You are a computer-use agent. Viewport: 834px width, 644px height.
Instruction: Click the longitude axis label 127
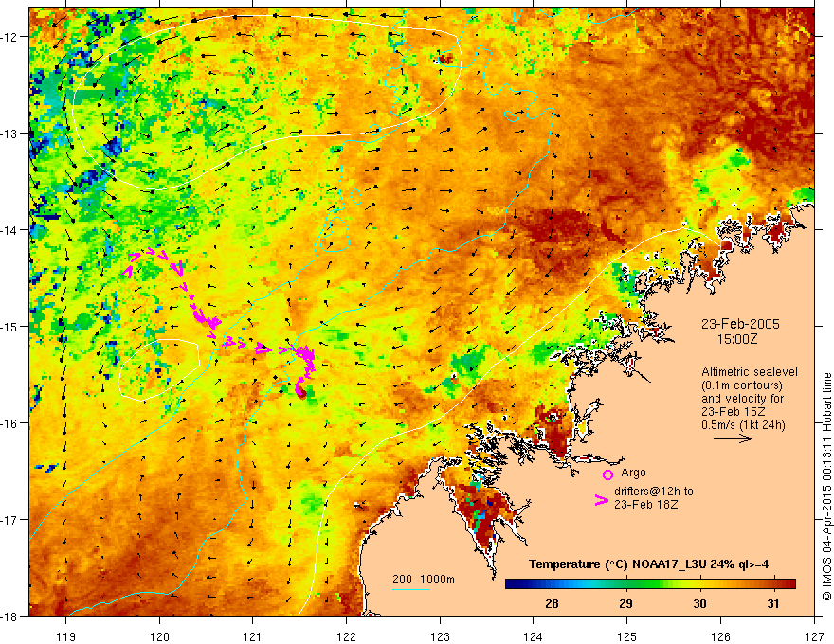pyautogui.click(x=814, y=636)
